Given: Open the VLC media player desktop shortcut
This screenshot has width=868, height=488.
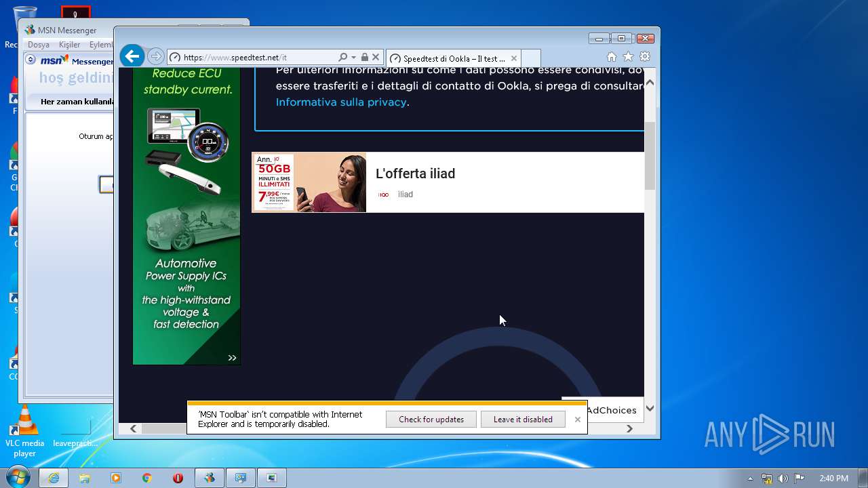Looking at the screenshot, I should click(x=24, y=430).
